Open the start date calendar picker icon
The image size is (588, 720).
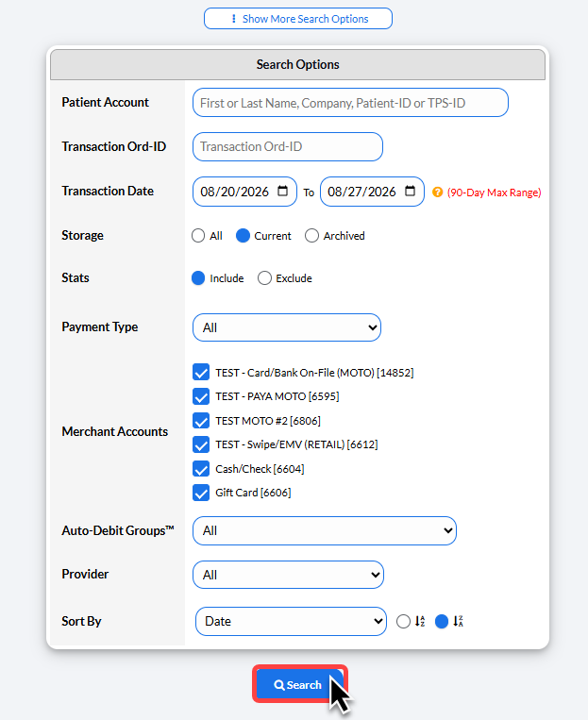pyautogui.click(x=283, y=191)
